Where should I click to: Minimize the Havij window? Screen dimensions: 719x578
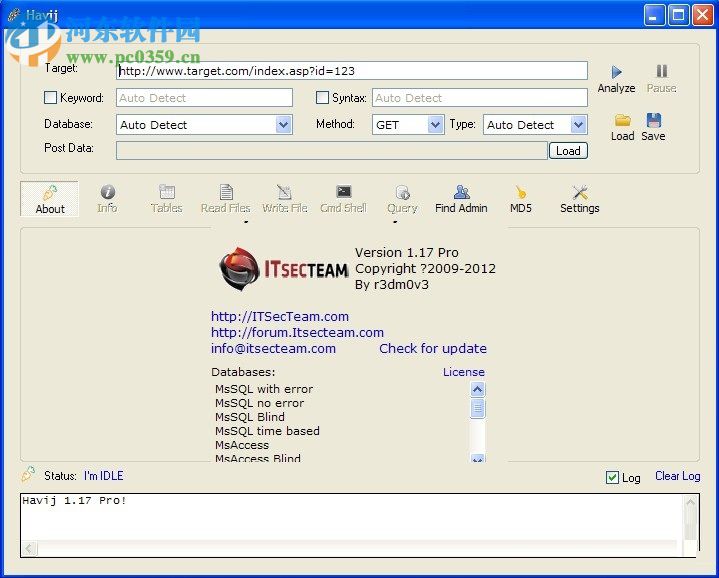[x=654, y=15]
